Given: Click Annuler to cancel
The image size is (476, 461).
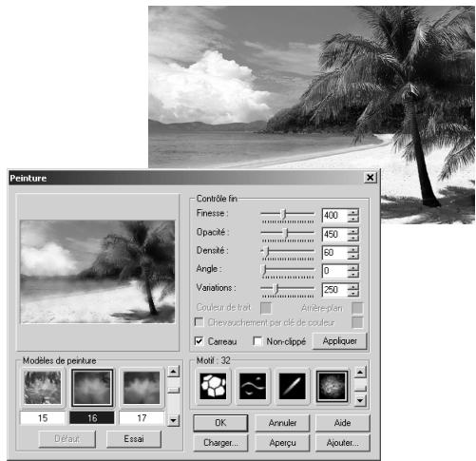Looking at the screenshot, I should 282,423.
